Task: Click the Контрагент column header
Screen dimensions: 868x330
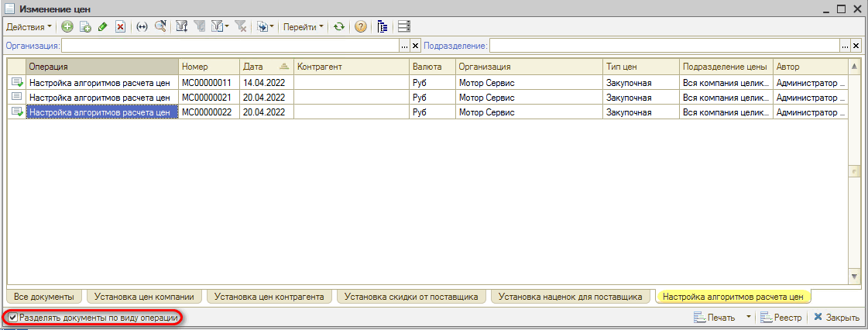Action: click(352, 67)
